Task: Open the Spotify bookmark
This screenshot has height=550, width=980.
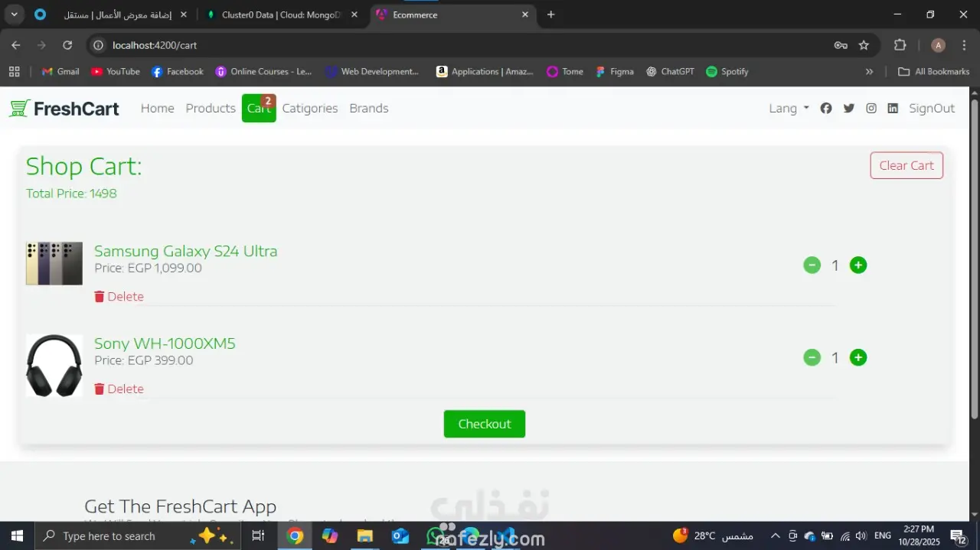Action: [727, 71]
